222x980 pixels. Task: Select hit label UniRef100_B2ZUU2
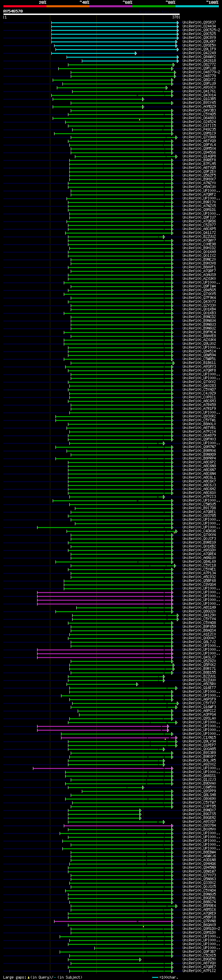pyautogui.click(x=199, y=237)
